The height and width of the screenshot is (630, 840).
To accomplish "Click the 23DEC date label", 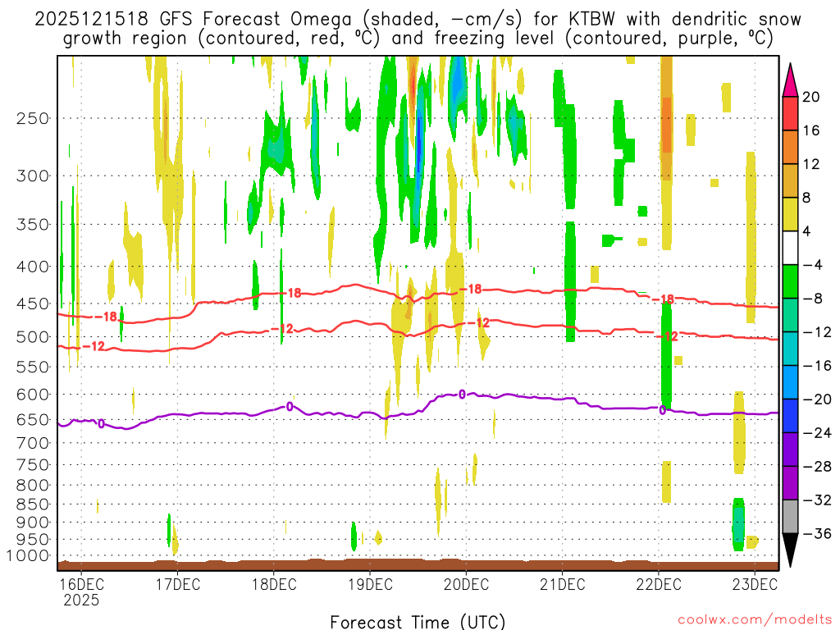I will pyautogui.click(x=755, y=584).
